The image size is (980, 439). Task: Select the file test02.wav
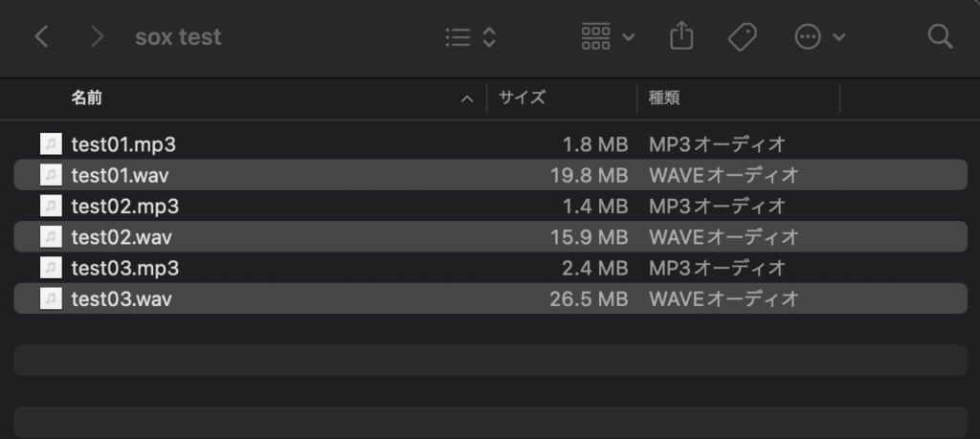click(x=122, y=236)
